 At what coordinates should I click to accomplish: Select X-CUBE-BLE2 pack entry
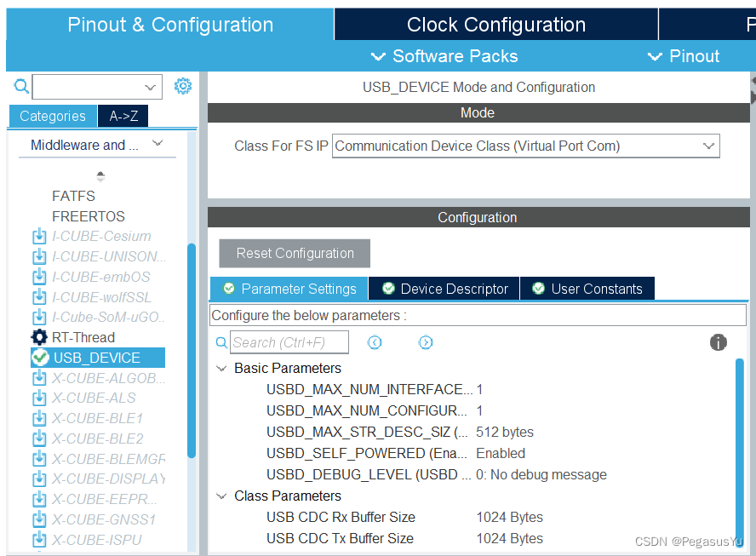tap(98, 438)
